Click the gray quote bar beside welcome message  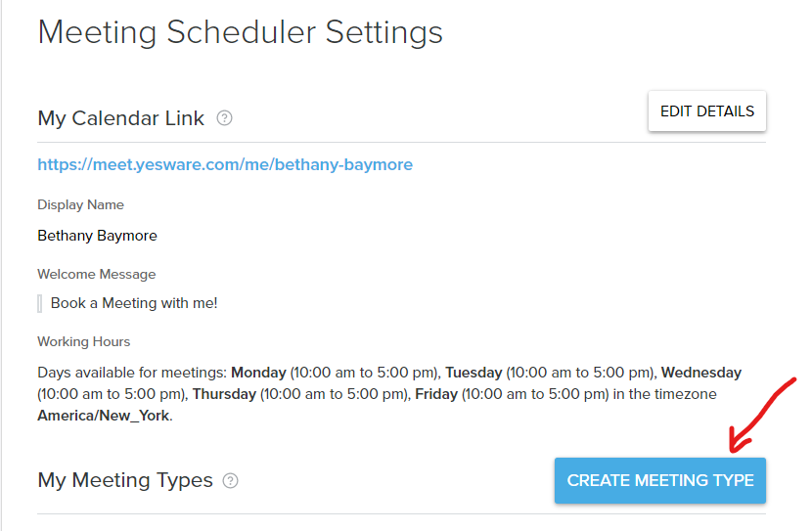click(40, 303)
